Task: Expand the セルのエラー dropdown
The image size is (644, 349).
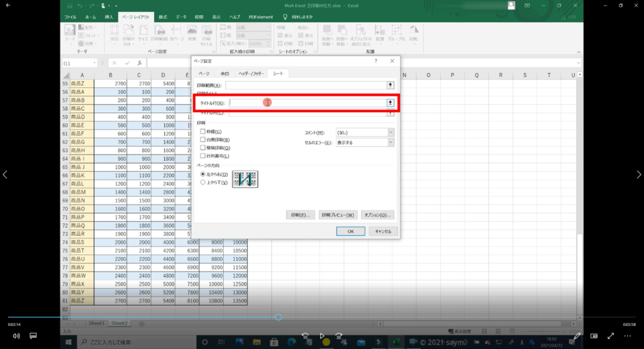Action: click(391, 143)
